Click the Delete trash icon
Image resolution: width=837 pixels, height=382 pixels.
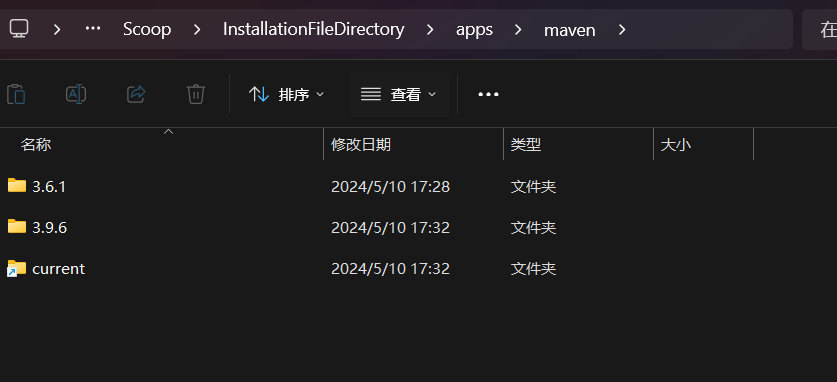click(196, 94)
